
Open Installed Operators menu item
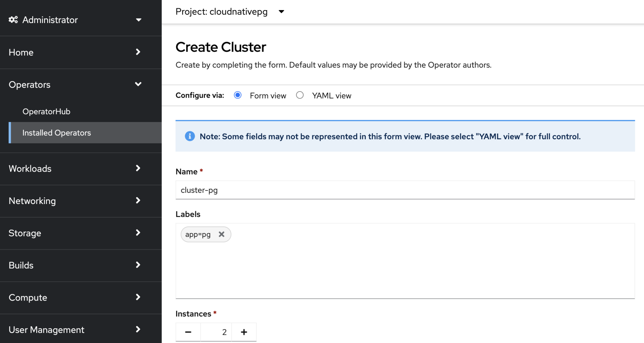click(x=57, y=133)
